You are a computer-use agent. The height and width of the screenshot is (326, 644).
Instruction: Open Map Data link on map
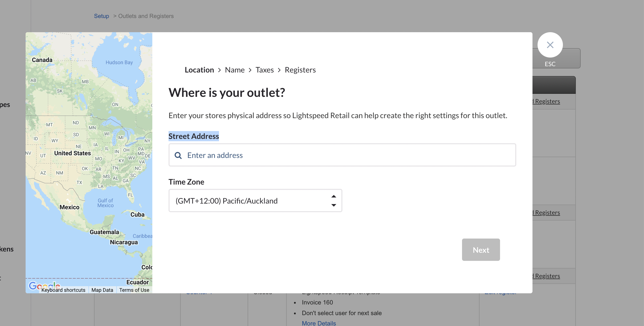(x=102, y=290)
